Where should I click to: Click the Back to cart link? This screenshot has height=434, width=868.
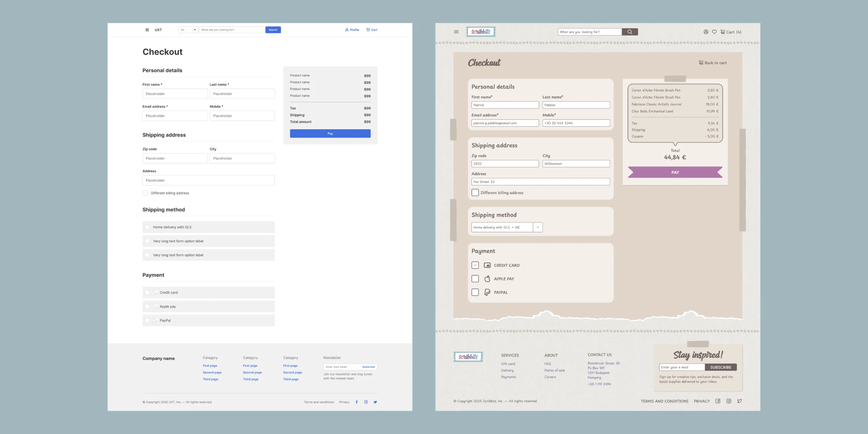(x=712, y=63)
